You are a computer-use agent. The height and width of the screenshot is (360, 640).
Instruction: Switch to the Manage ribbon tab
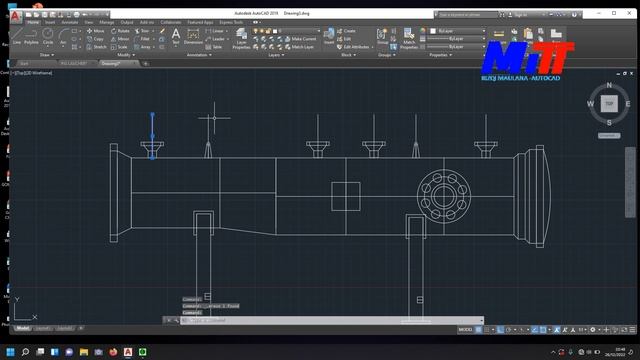[x=107, y=22]
